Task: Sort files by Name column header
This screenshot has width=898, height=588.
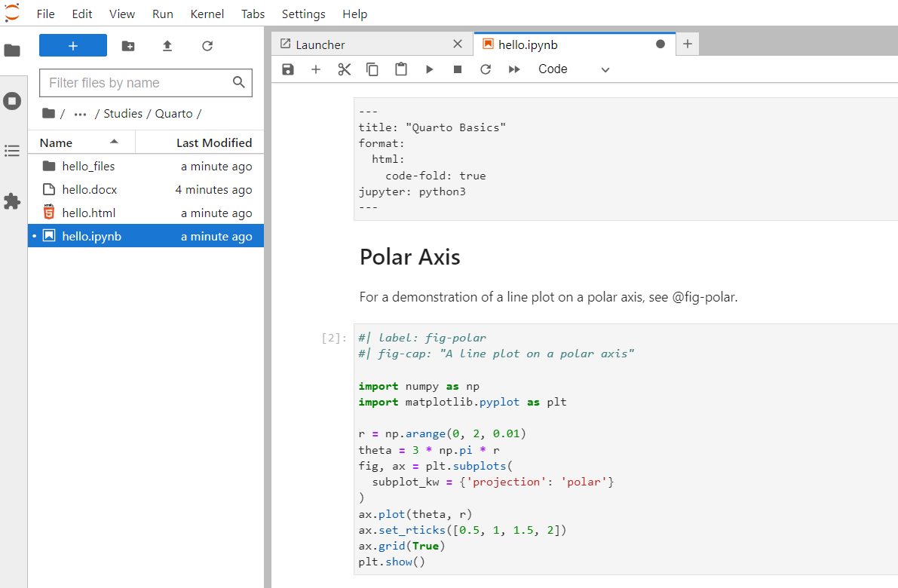Action: click(57, 142)
